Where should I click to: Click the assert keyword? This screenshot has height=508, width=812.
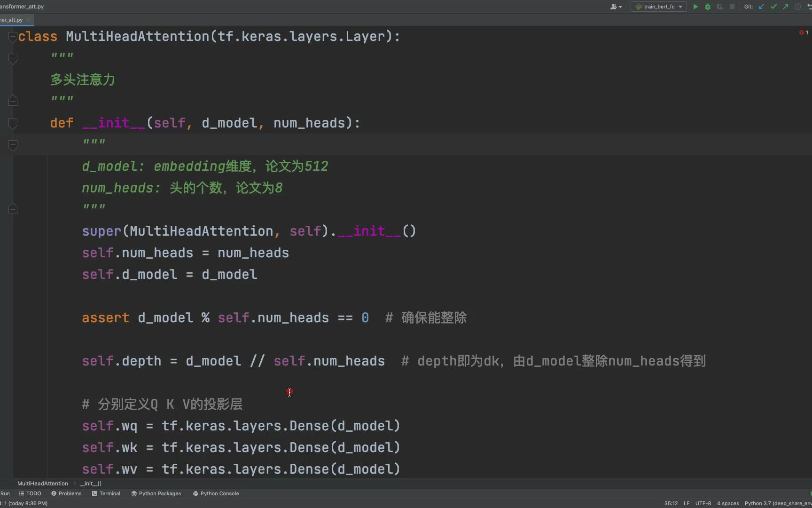tap(106, 317)
